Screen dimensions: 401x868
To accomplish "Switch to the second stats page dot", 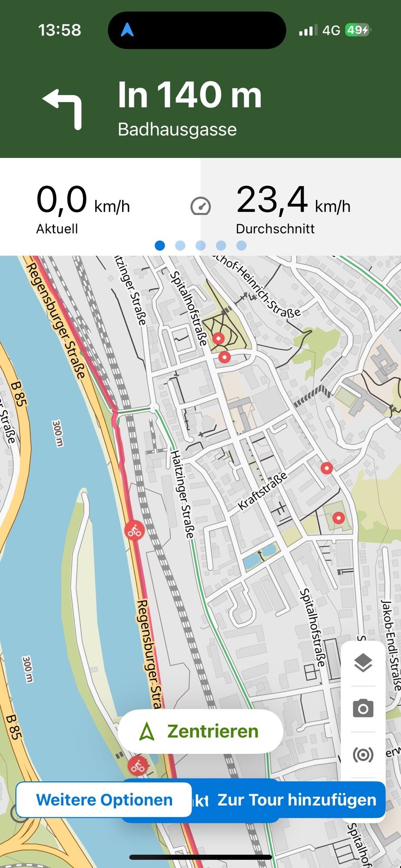I will (180, 246).
